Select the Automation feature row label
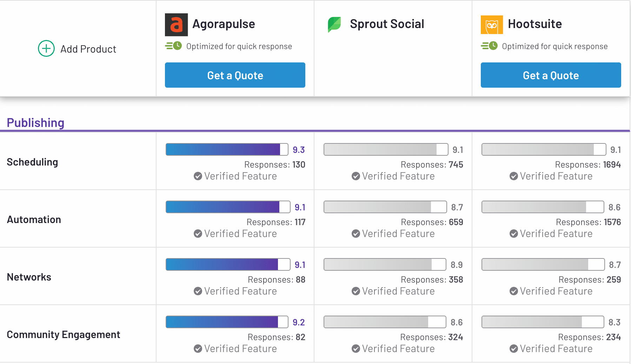 click(34, 220)
